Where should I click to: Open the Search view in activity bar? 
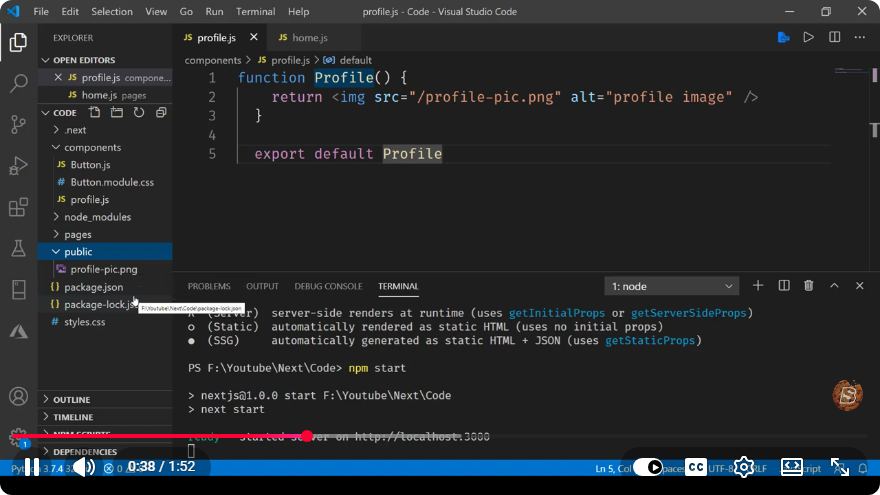(x=19, y=83)
